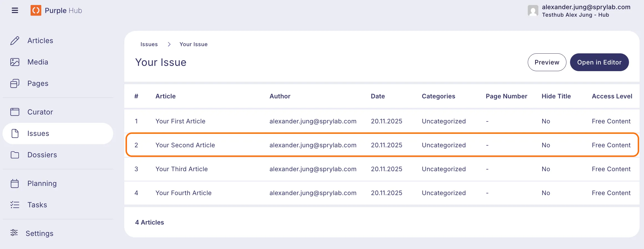Click the Author column header
The width and height of the screenshot is (644, 249).
pyautogui.click(x=280, y=96)
